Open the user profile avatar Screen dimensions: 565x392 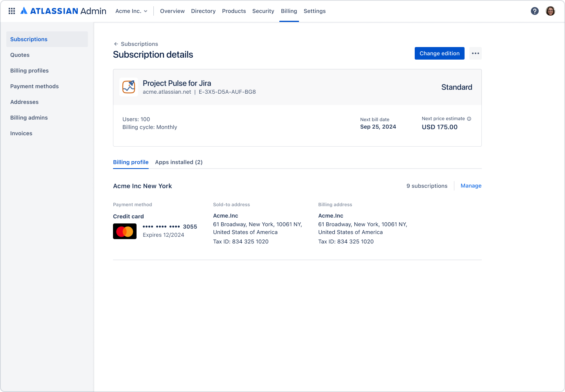click(550, 11)
